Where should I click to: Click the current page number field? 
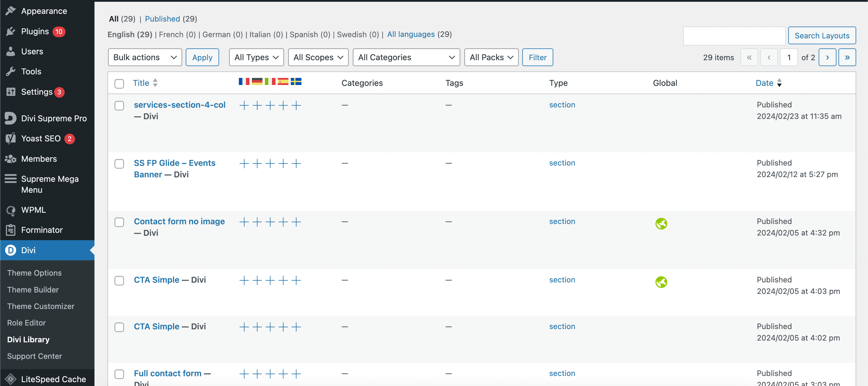pos(789,57)
